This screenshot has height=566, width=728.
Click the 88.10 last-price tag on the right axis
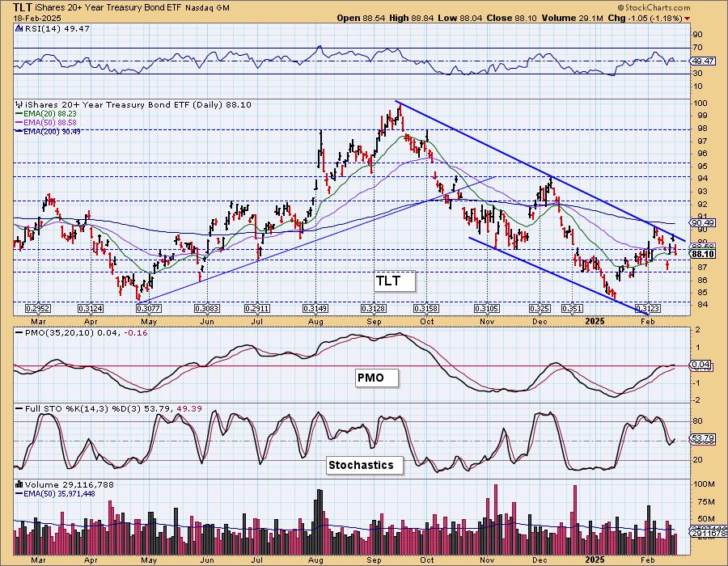coord(703,254)
